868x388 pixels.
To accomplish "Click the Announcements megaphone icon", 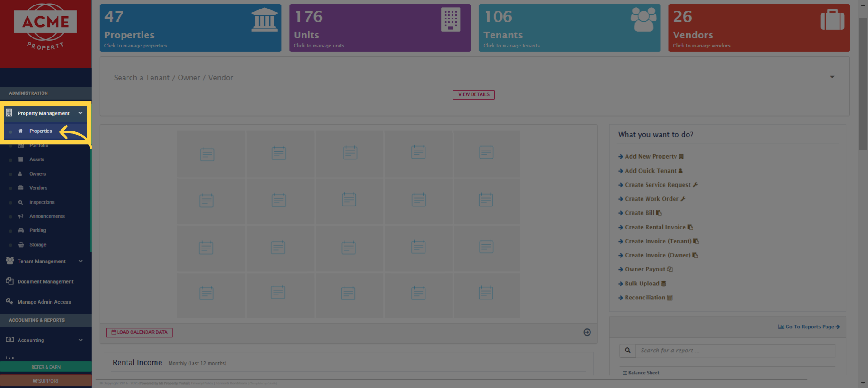I will (x=20, y=216).
